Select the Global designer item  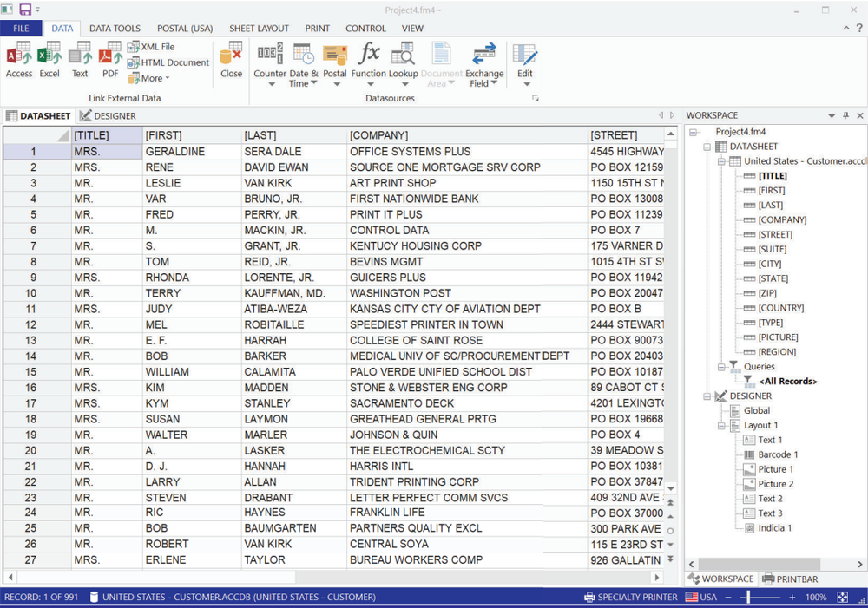pyautogui.click(x=757, y=410)
